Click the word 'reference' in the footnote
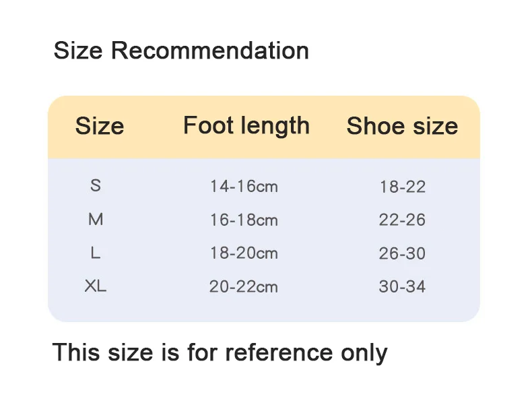532x407 pixels. [x=279, y=352]
